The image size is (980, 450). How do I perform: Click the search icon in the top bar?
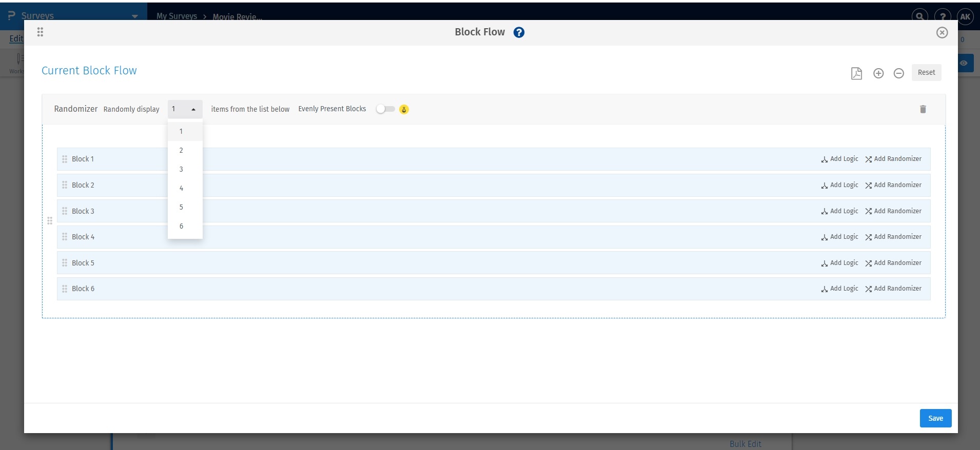tap(919, 16)
